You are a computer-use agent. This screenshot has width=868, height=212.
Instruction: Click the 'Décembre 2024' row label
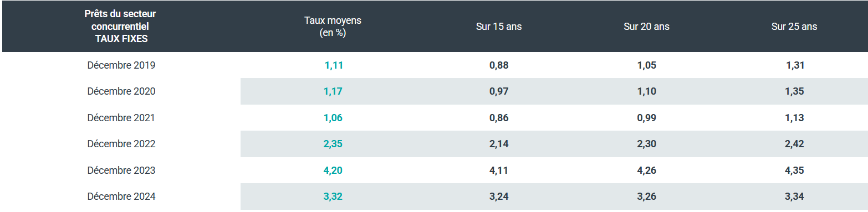pyautogui.click(x=121, y=197)
